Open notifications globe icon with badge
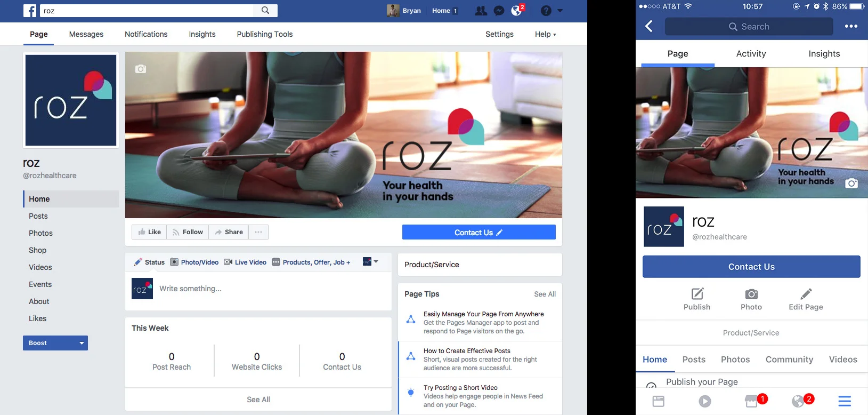Viewport: 868px width, 415px height. [x=517, y=10]
